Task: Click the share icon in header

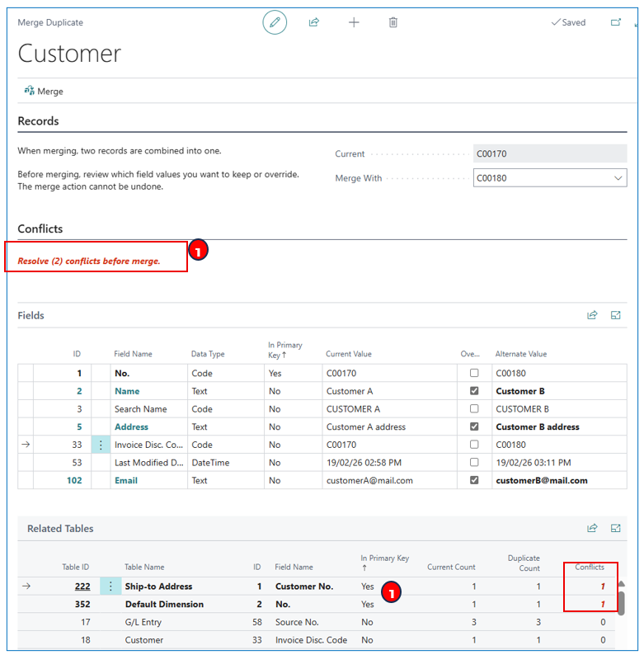Action: tap(314, 22)
